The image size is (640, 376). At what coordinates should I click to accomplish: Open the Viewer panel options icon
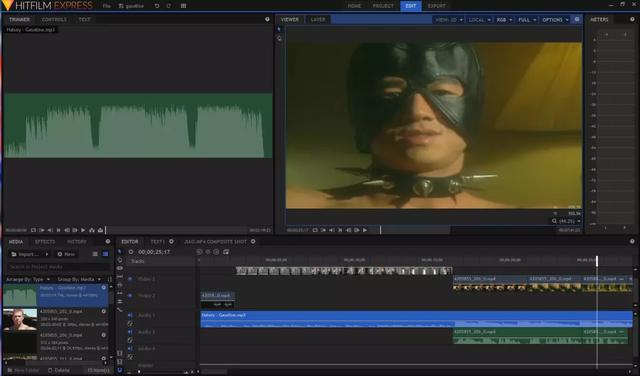click(577, 19)
